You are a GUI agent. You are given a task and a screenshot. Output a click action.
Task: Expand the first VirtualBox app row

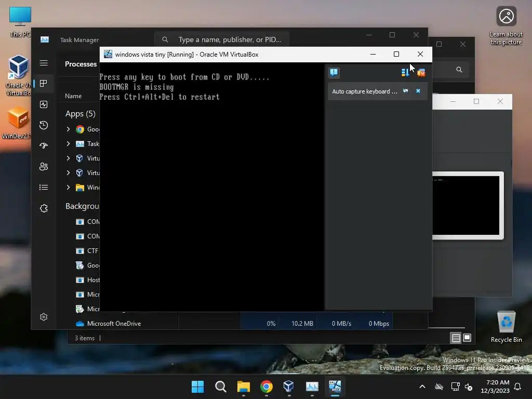68,158
